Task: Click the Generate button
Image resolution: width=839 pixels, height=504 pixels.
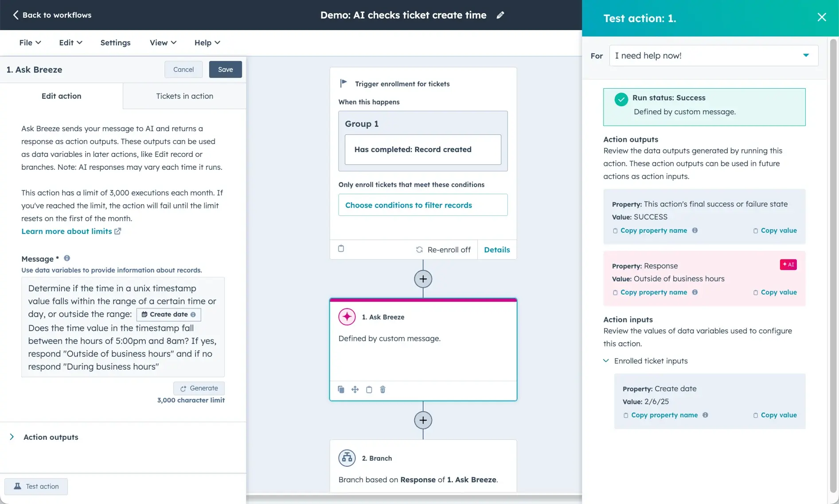Action: (199, 388)
